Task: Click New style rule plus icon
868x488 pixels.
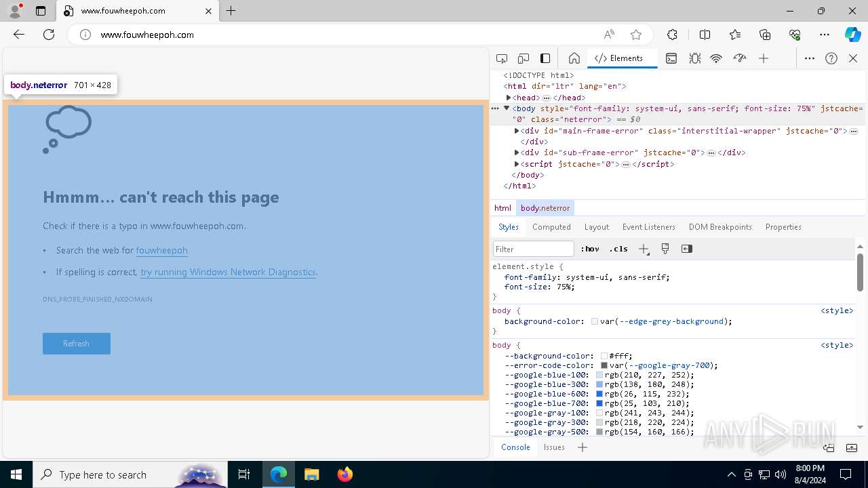Action: (644, 249)
